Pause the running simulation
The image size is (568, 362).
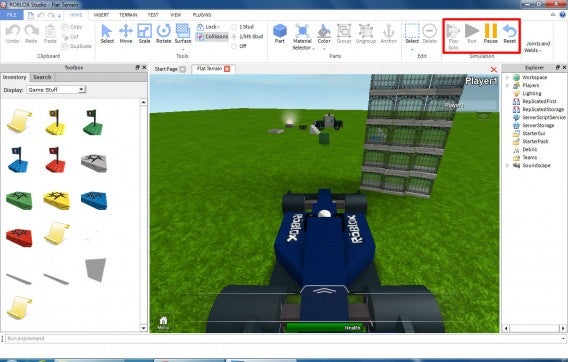click(491, 34)
